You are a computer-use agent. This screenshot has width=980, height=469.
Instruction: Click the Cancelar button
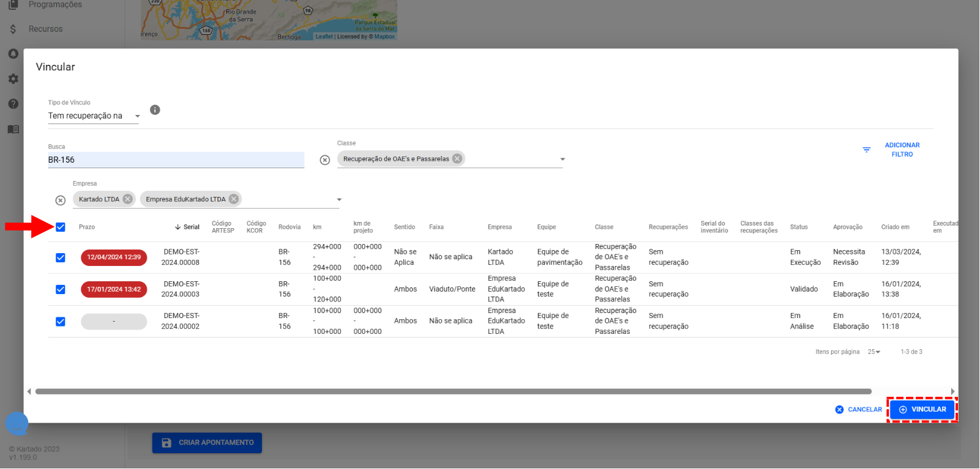[x=859, y=410]
